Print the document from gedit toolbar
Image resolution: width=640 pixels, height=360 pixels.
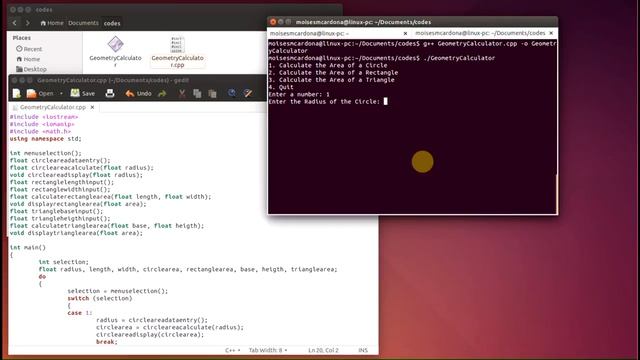[110, 93]
